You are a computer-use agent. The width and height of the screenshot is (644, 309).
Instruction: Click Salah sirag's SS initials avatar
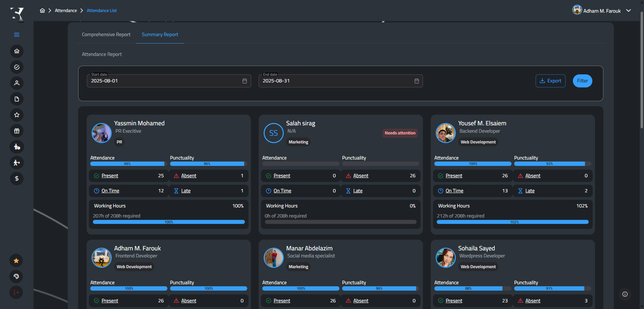(x=274, y=133)
